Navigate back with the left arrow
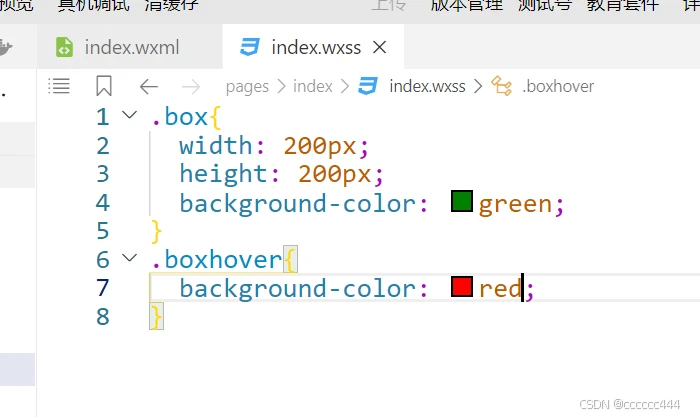 pos(149,86)
